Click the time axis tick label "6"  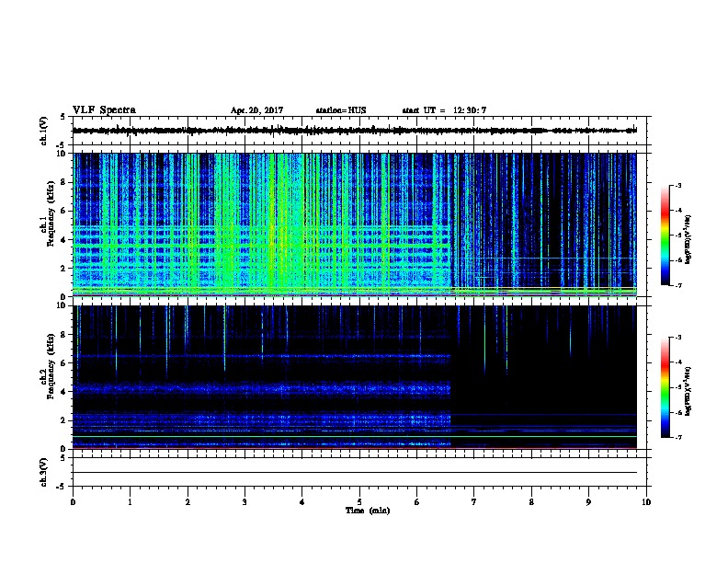[417, 502]
